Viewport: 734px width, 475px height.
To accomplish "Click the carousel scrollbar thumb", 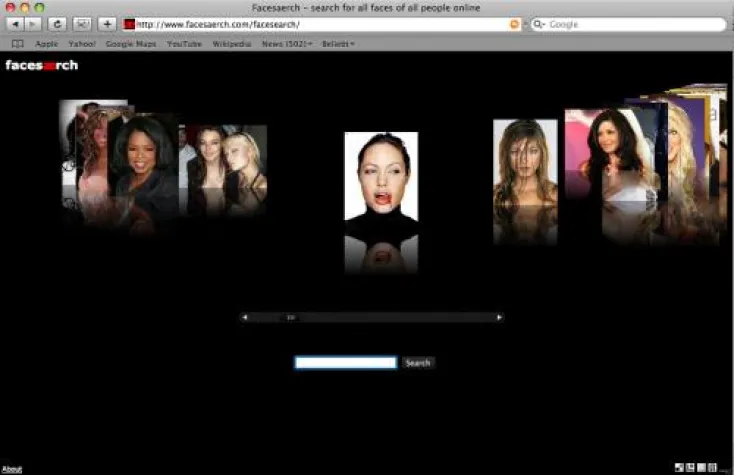I will (x=291, y=318).
